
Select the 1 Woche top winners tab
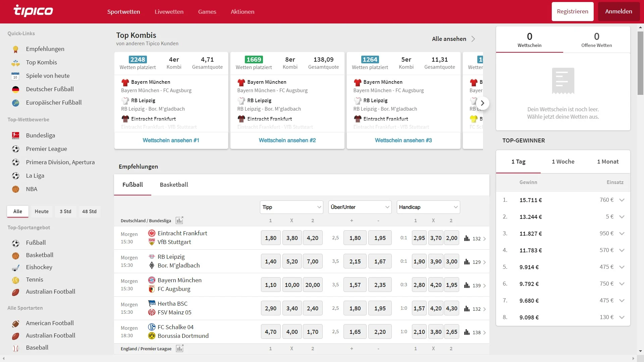click(x=563, y=162)
